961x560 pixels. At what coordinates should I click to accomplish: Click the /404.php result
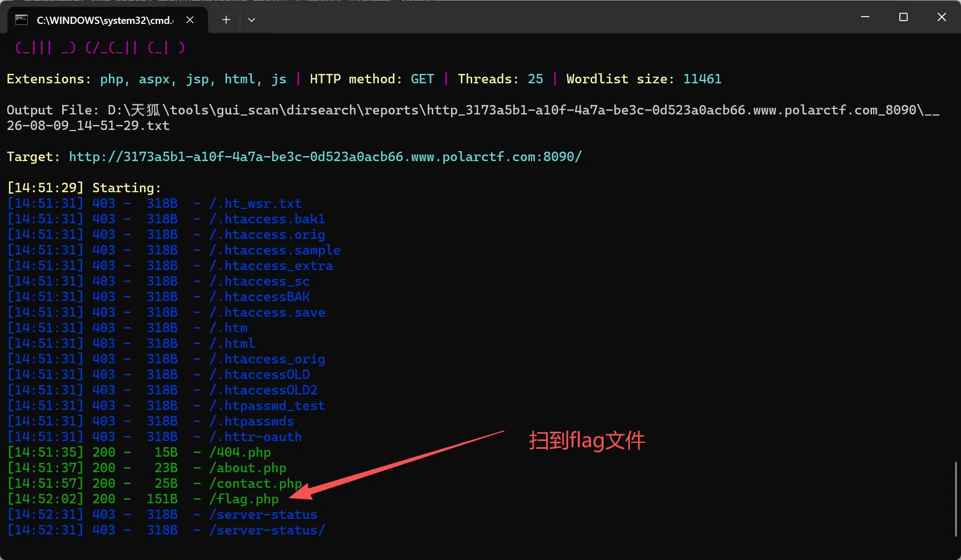(x=240, y=452)
